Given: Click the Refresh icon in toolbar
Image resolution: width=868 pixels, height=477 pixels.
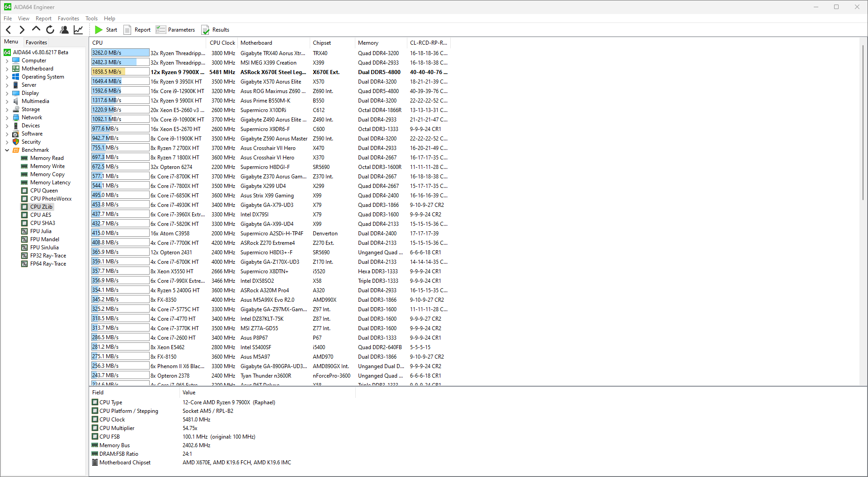Looking at the screenshot, I should click(50, 30).
